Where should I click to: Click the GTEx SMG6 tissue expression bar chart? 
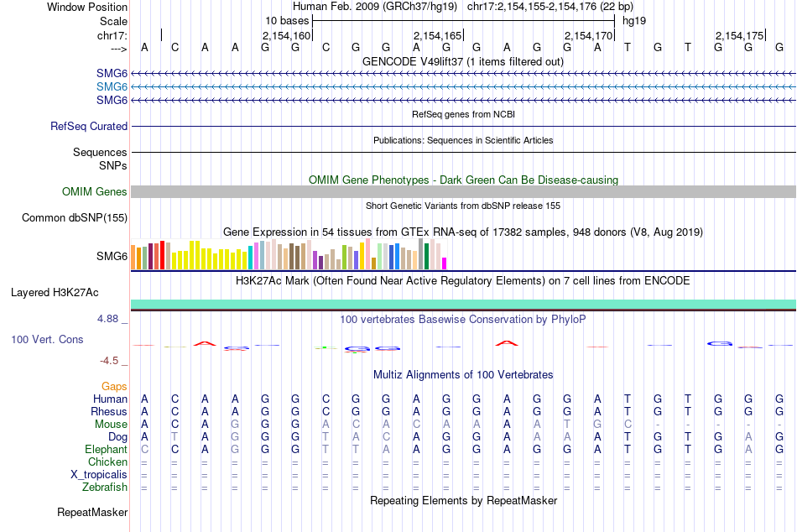click(x=289, y=254)
